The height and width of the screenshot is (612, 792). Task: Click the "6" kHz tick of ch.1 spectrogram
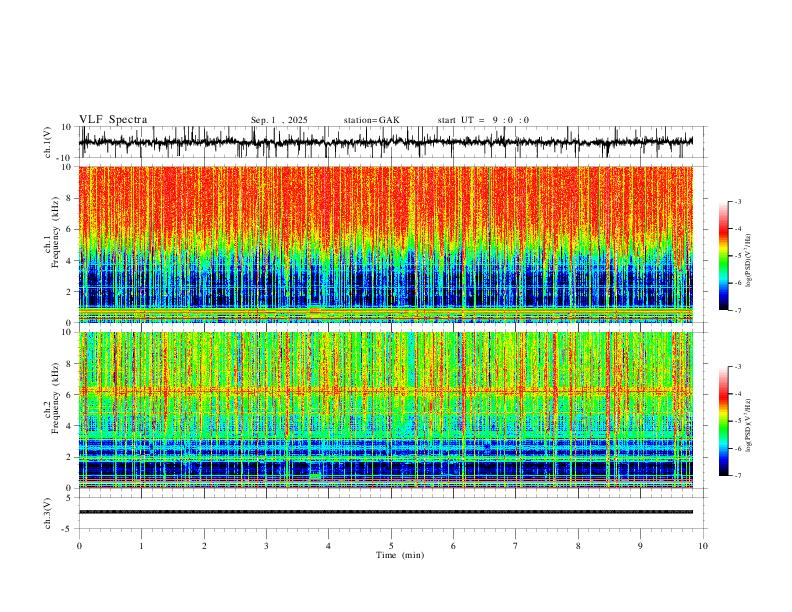(x=69, y=230)
